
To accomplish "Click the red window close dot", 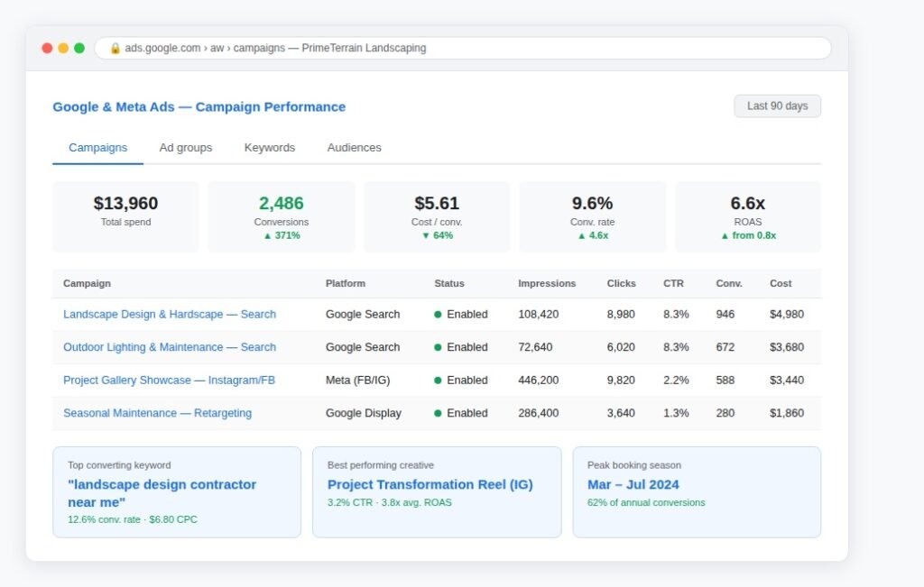I will tap(47, 49).
